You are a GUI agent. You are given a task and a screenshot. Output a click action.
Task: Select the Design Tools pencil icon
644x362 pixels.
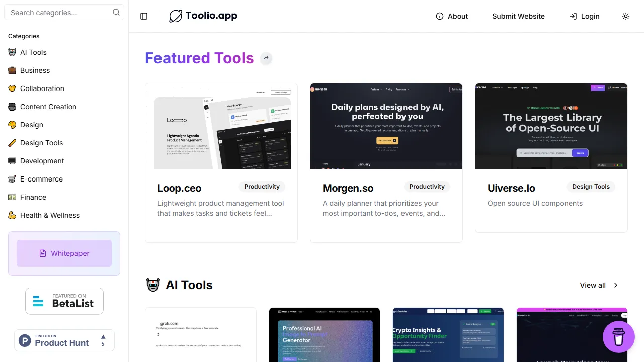click(12, 143)
